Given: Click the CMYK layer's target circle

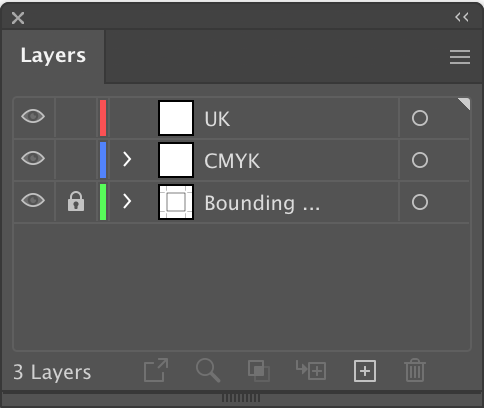Looking at the screenshot, I should (x=420, y=160).
